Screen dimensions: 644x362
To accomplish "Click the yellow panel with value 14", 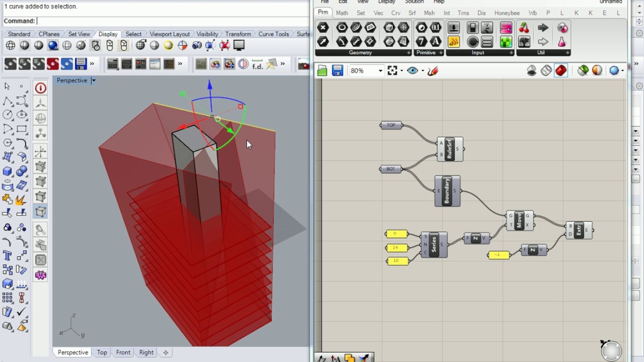I will click(396, 247).
